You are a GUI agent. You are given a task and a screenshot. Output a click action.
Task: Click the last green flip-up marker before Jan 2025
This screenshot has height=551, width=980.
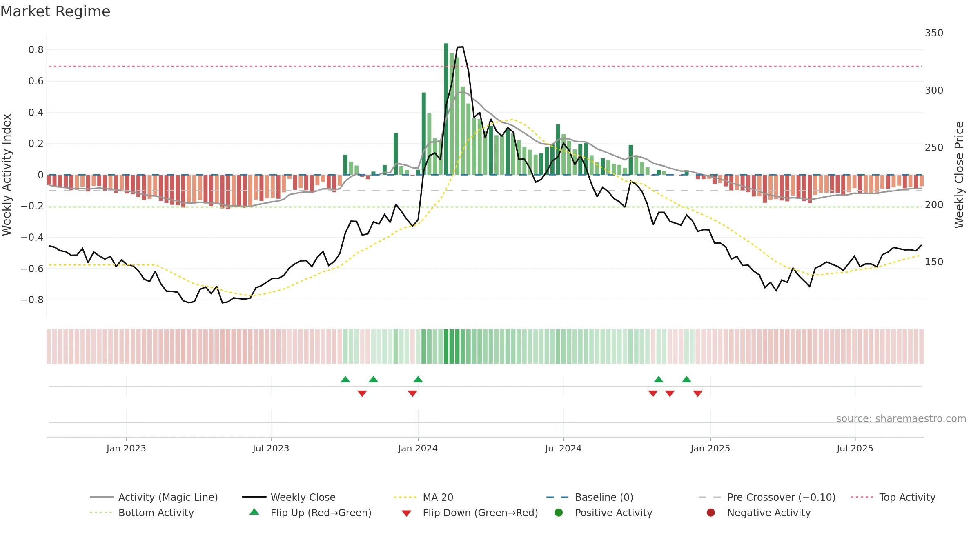[687, 379]
